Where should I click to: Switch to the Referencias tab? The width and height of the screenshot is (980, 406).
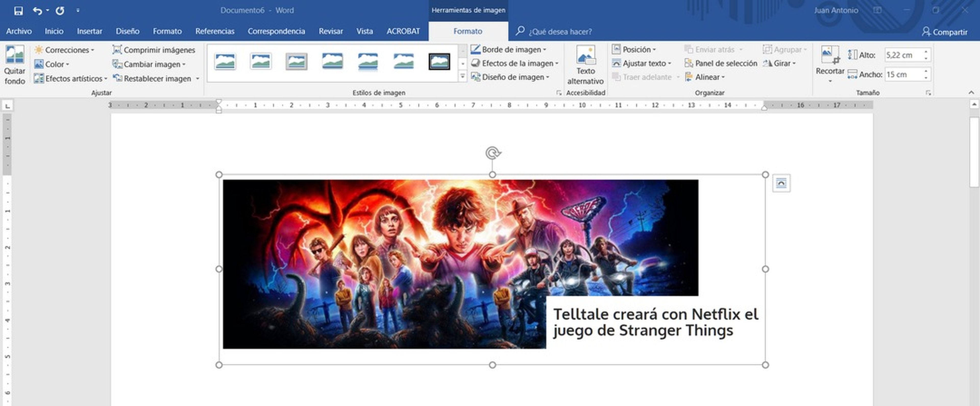[x=215, y=31]
